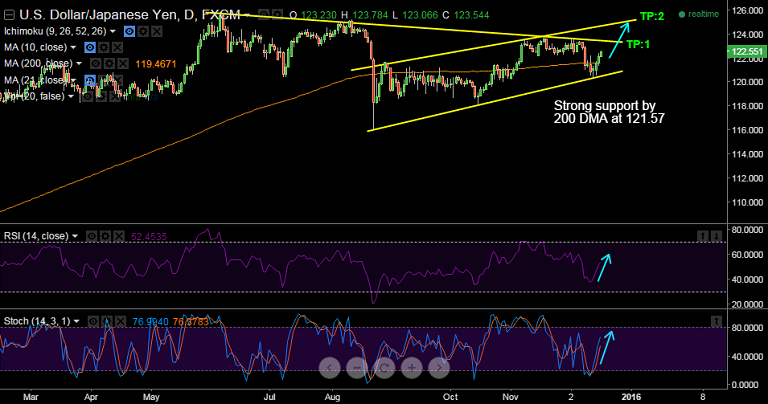
Task: Toggle visibility of MA (200, close)
Action: (x=96, y=64)
